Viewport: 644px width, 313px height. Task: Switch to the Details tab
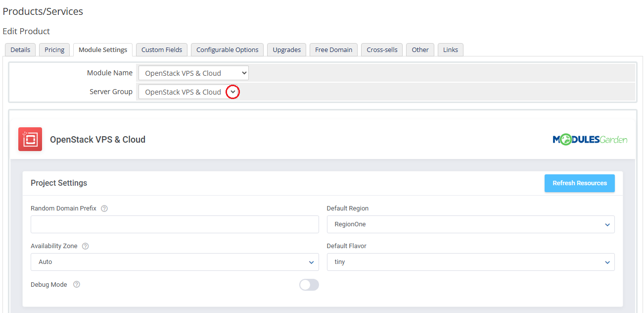click(x=20, y=50)
